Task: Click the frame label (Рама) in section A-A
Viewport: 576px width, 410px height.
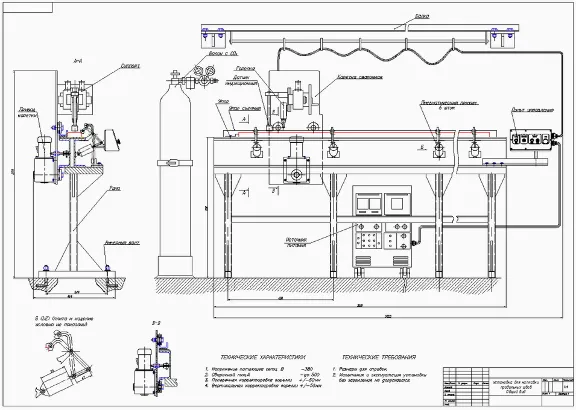Action: (x=115, y=188)
